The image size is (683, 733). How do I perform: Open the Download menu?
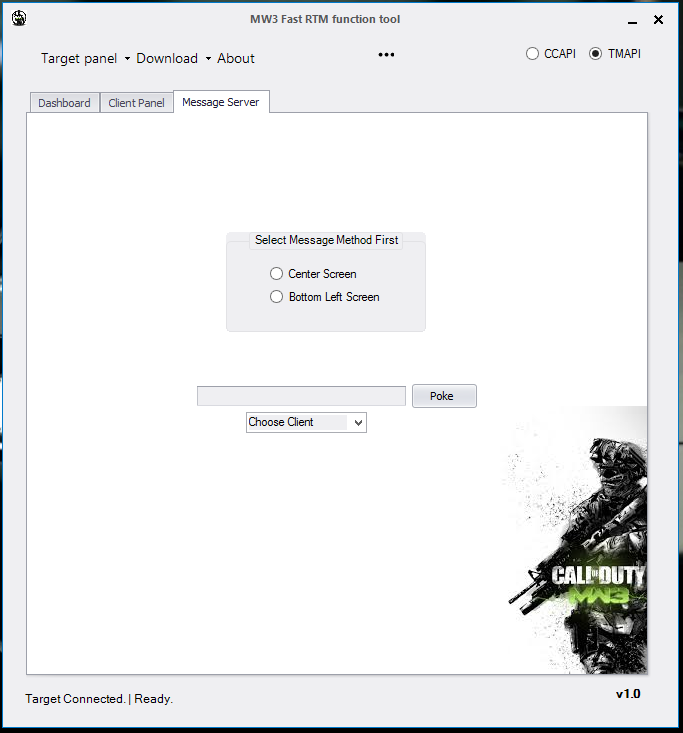167,58
